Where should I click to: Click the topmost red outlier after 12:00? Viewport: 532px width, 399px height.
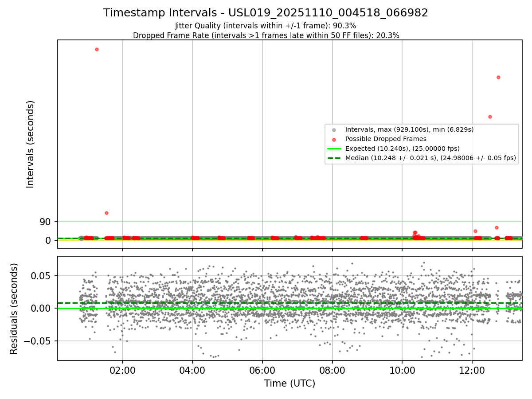498,77
